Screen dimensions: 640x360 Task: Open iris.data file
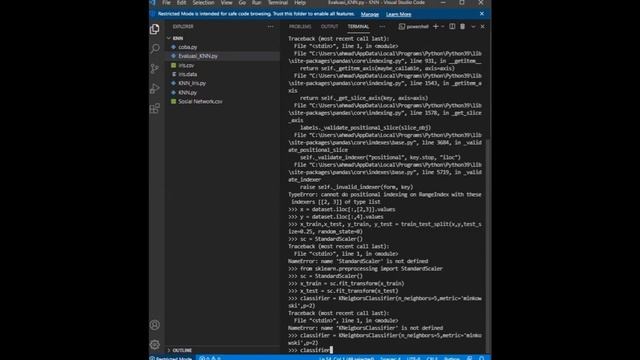pyautogui.click(x=222, y=74)
